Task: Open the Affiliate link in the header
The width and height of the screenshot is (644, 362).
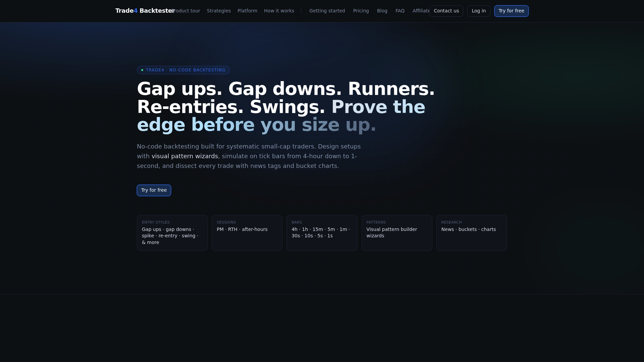Action: 421,11
